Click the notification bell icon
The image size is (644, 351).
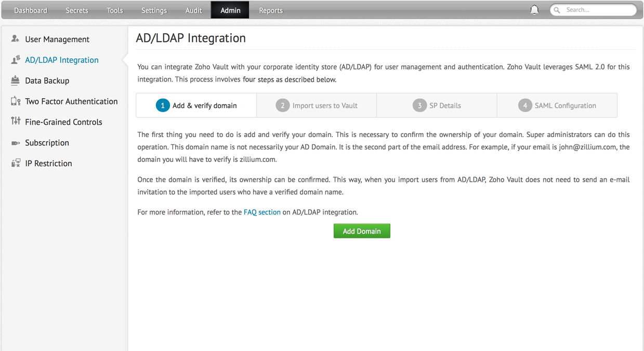534,10
